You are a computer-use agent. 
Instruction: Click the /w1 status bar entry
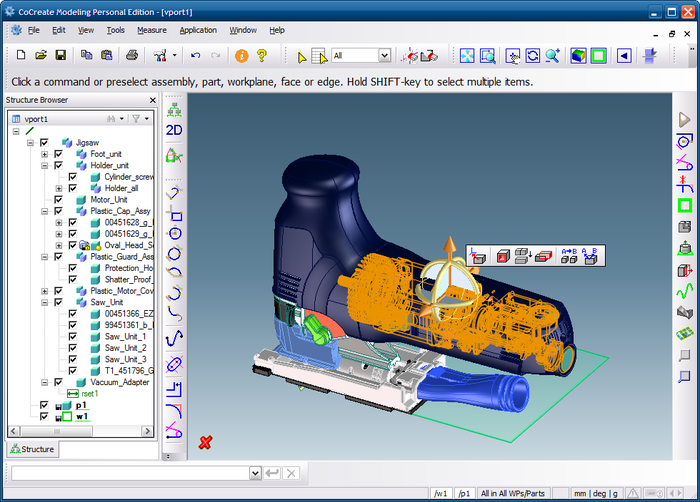(x=440, y=494)
